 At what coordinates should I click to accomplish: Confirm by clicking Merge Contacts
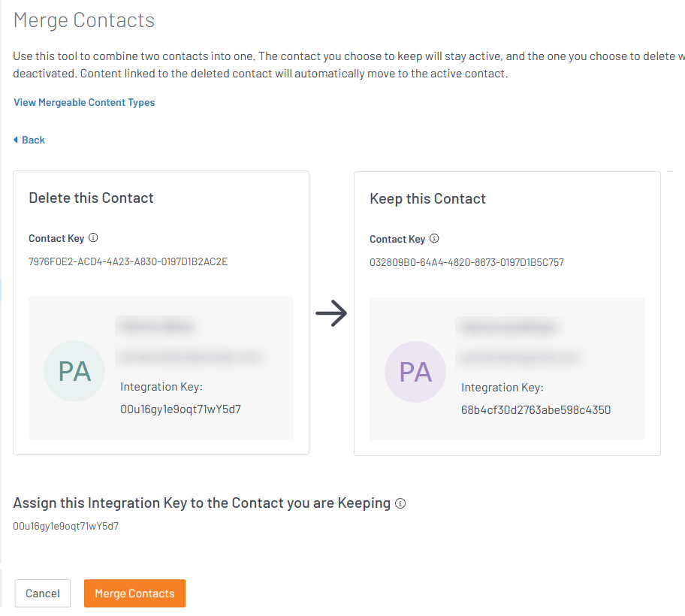[134, 593]
